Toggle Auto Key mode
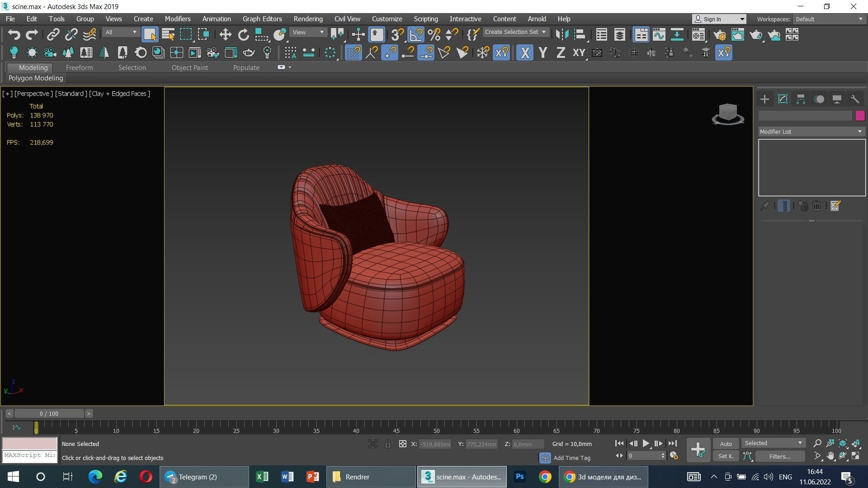The image size is (868, 488). [726, 444]
